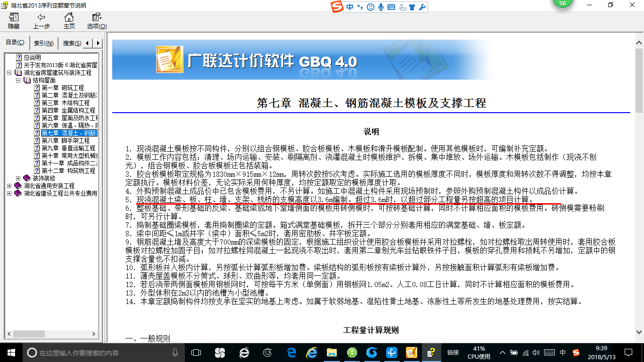
Task: Click the taskbar search box
Action: click(x=104, y=353)
